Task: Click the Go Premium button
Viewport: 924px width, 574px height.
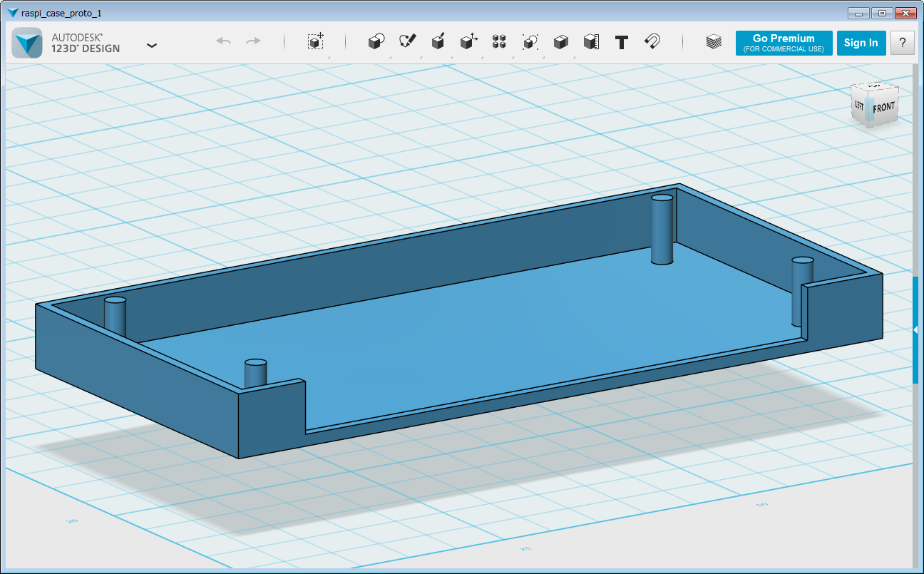Action: coord(784,43)
